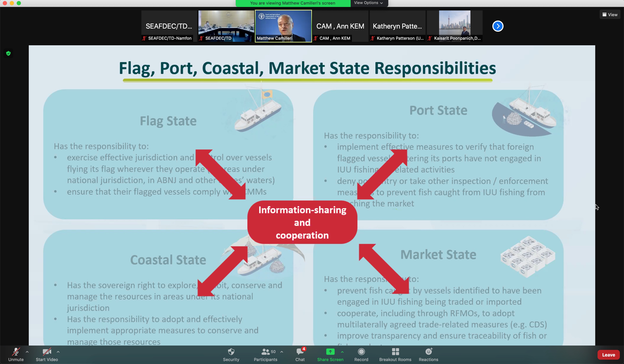The width and height of the screenshot is (624, 364).
Task: Expand video options next to Start Video
Action: pos(58,352)
